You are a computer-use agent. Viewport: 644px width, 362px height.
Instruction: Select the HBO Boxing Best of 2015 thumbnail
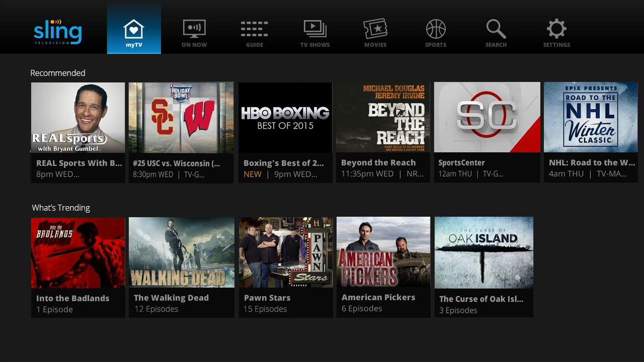coord(285,117)
